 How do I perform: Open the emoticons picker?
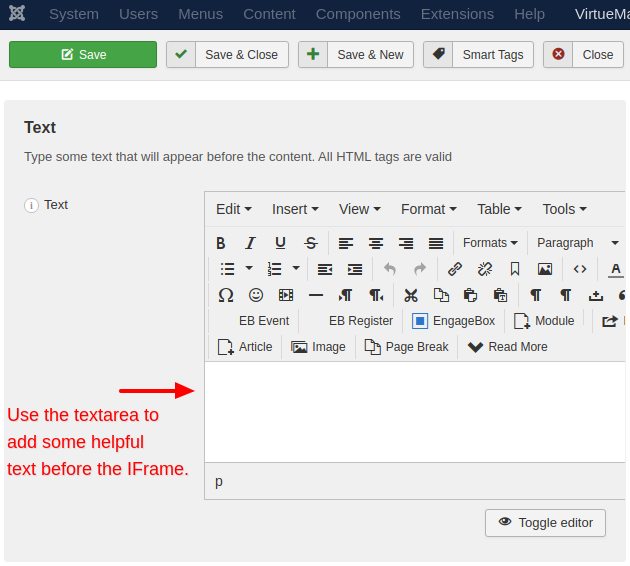[x=256, y=295]
